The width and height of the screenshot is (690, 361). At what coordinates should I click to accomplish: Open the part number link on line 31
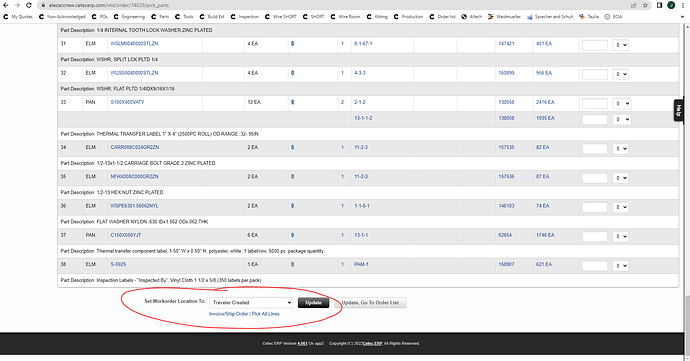point(134,44)
